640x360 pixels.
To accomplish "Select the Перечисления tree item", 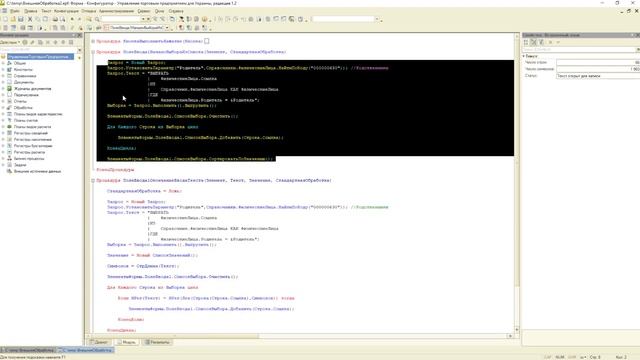I will 26,95.
